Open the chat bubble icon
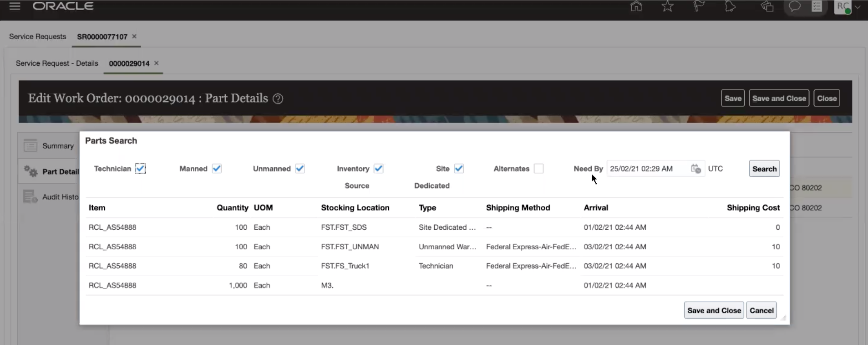 coord(795,6)
